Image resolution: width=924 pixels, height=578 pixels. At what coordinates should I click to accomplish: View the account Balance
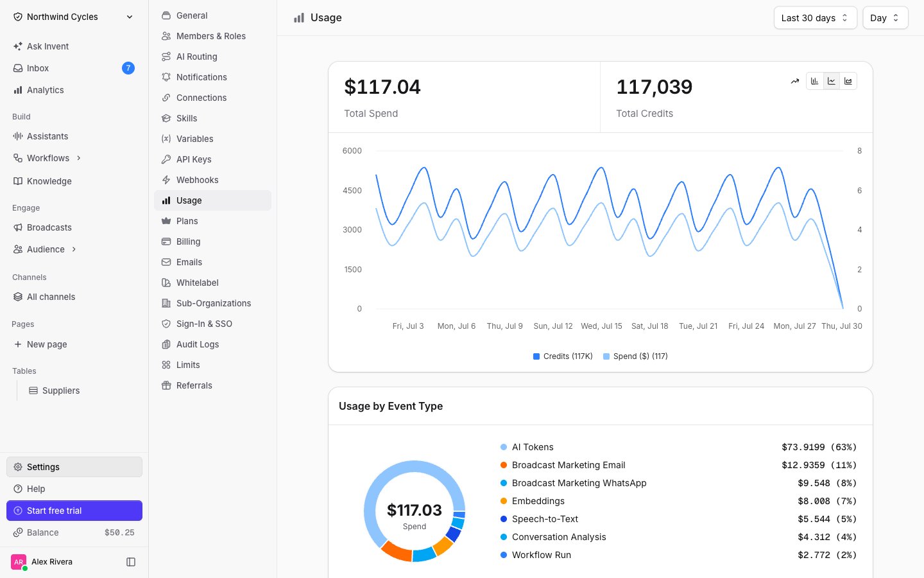(x=74, y=532)
